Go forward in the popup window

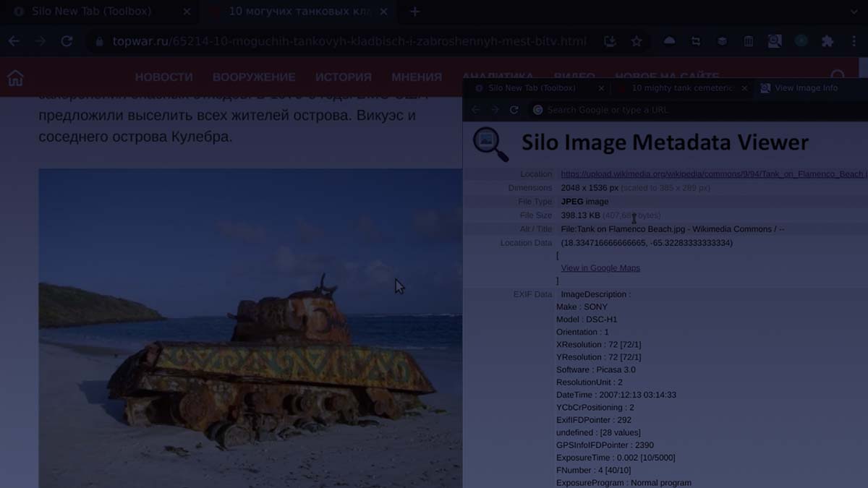pyautogui.click(x=495, y=110)
